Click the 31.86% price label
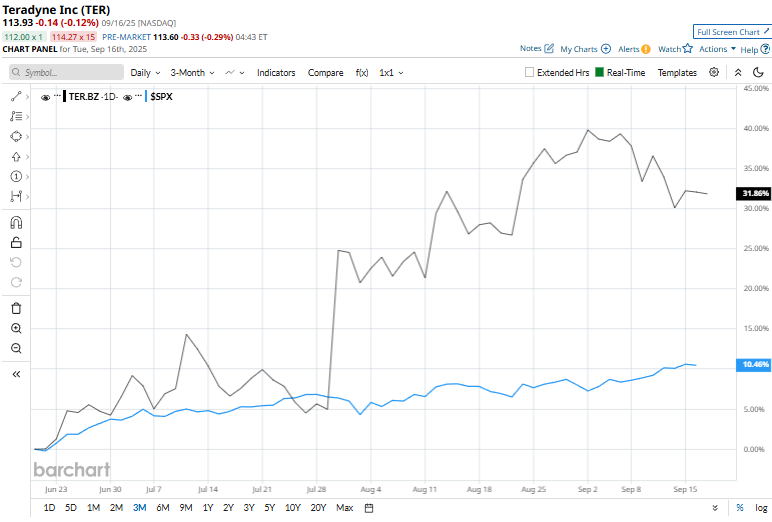The image size is (772, 522). pos(754,193)
